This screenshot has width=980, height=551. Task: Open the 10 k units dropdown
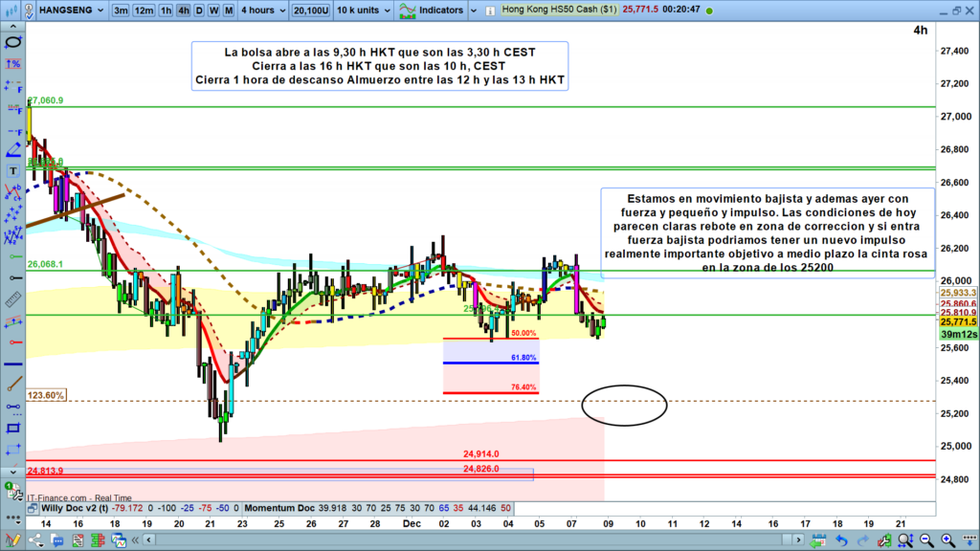click(360, 11)
